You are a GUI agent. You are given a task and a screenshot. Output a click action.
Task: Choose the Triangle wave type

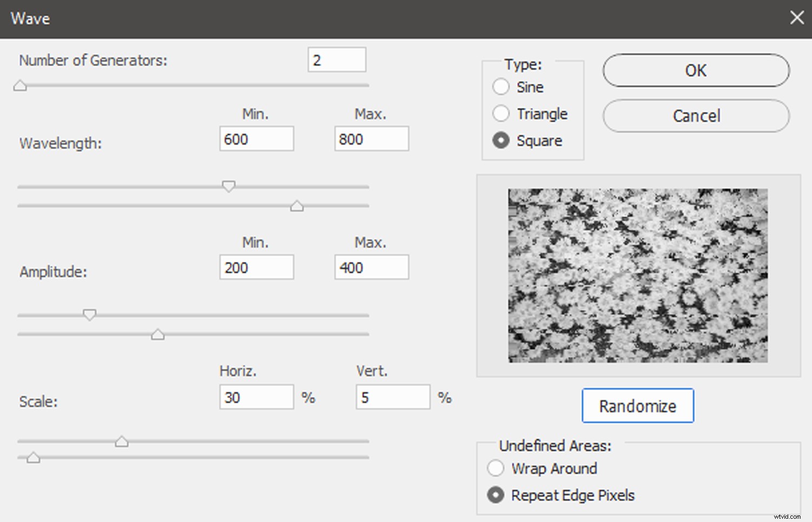click(501, 114)
